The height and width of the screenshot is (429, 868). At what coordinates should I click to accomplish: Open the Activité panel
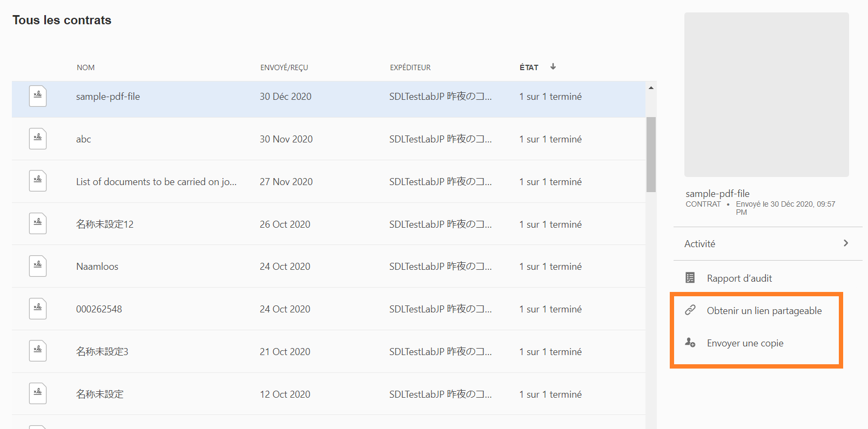point(700,244)
